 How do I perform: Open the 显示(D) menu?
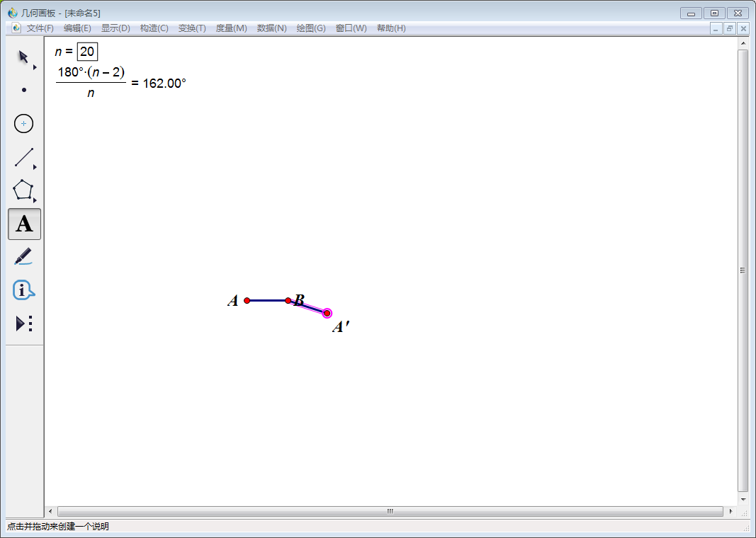coord(115,28)
